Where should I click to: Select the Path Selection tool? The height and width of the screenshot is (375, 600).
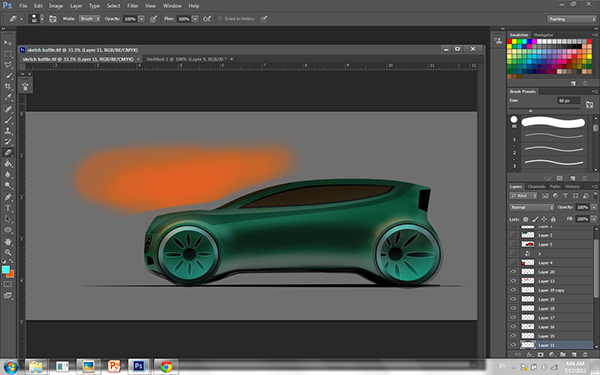point(8,219)
